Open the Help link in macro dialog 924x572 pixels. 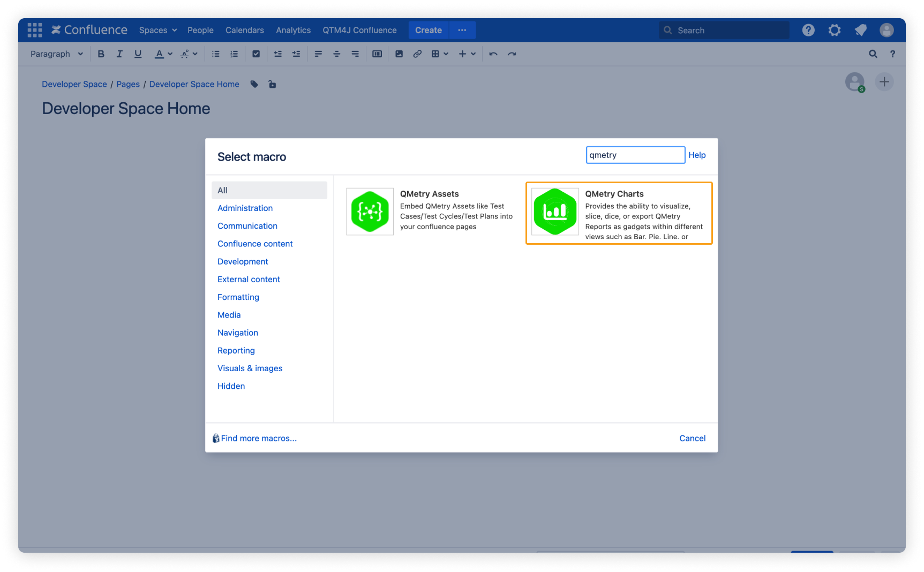(x=697, y=155)
